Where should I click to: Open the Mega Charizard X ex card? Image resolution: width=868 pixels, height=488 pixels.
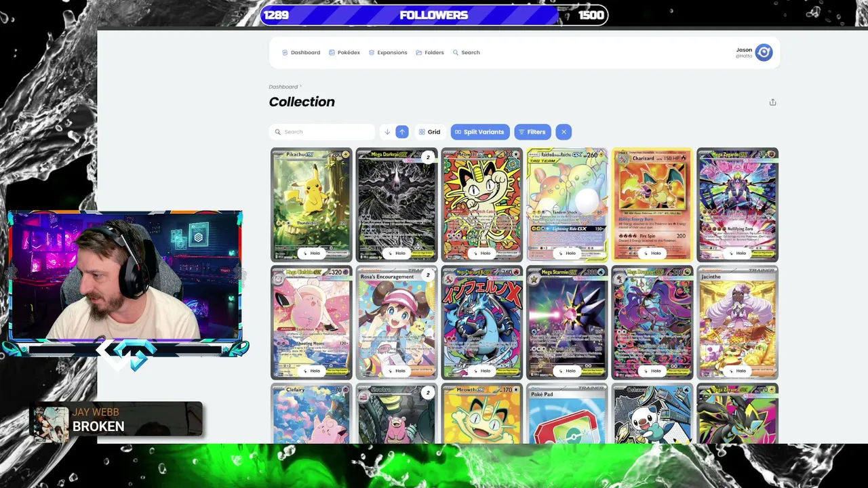(482, 323)
